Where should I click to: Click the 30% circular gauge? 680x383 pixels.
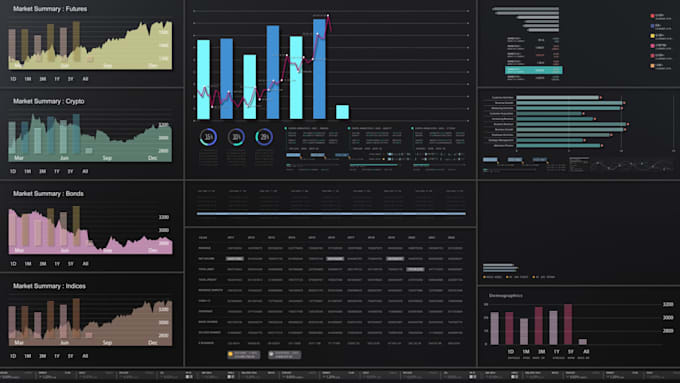(236, 137)
